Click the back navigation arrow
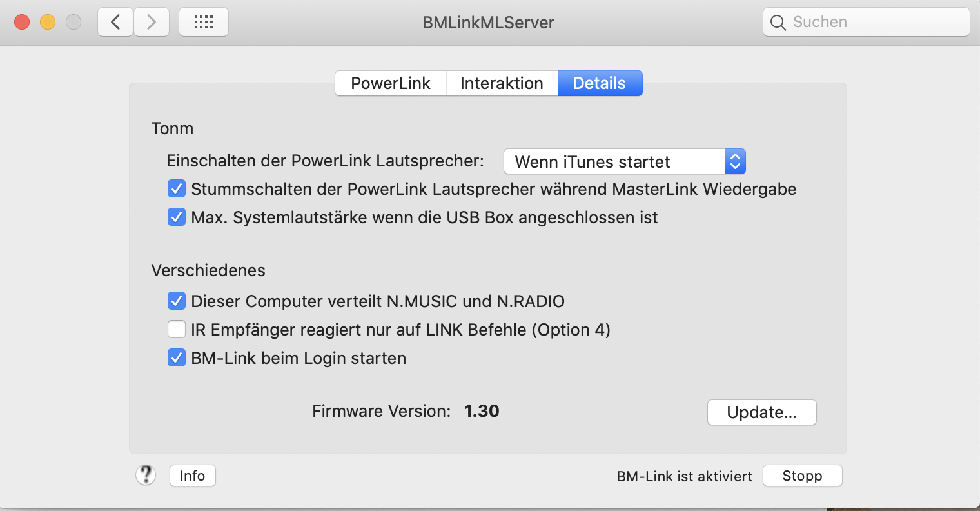 (115, 22)
